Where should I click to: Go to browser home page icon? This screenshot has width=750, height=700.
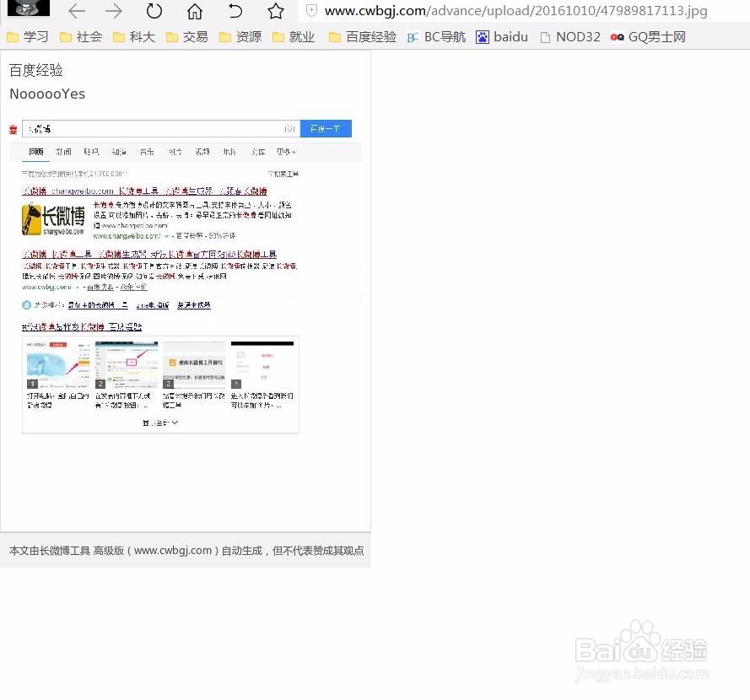point(195,11)
